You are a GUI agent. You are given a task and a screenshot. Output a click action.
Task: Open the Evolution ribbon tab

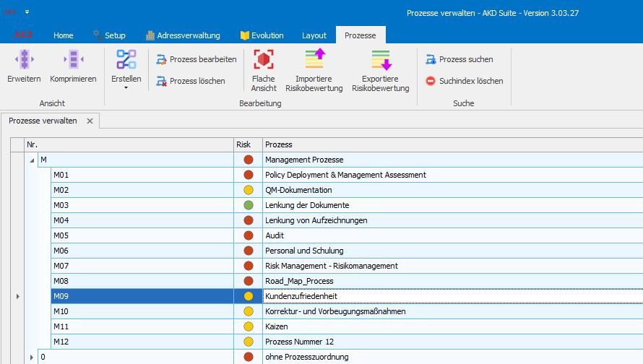tap(262, 35)
